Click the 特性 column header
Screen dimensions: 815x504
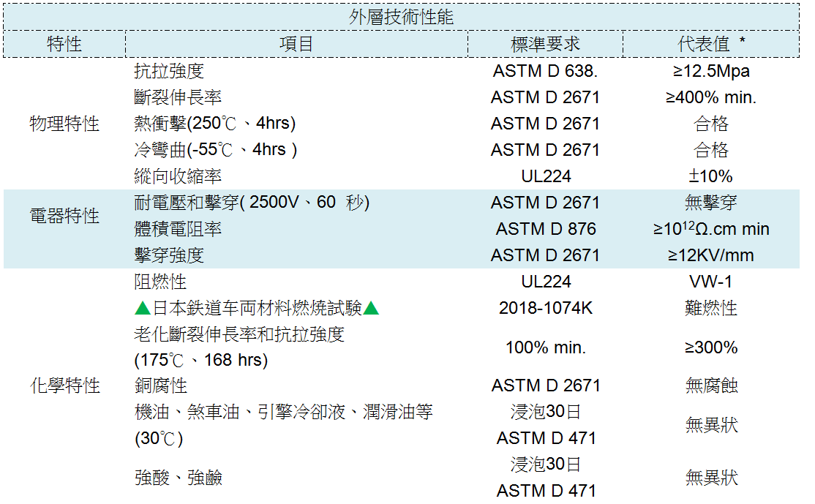64,44
